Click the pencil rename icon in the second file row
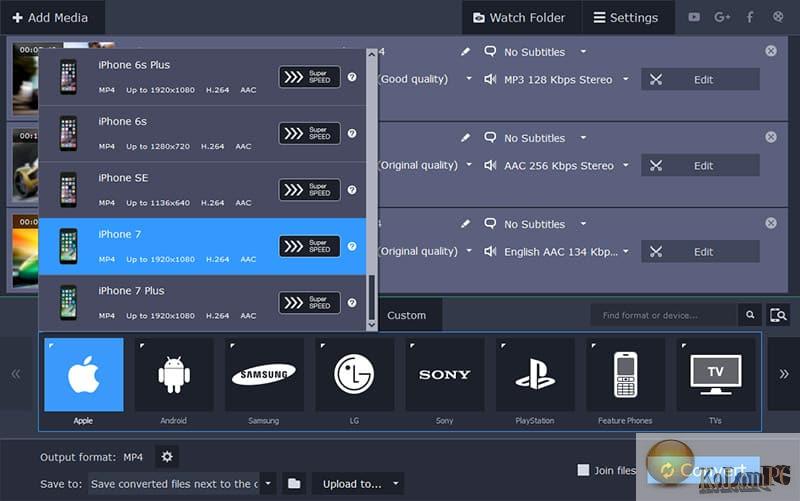Image resolution: width=800 pixels, height=501 pixels. (465, 138)
